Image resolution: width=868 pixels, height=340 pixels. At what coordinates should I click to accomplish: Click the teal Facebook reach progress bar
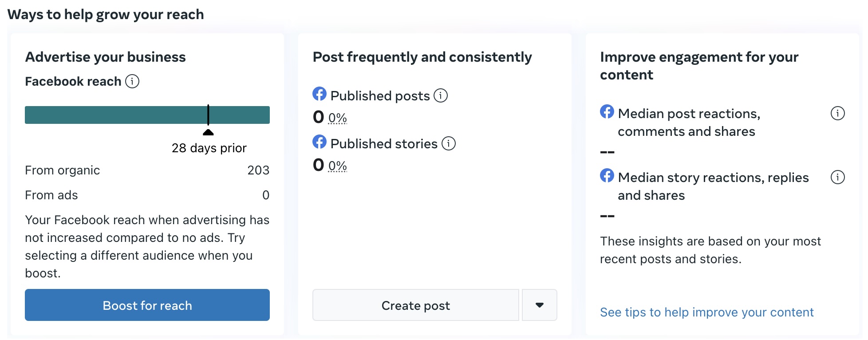coord(115,115)
